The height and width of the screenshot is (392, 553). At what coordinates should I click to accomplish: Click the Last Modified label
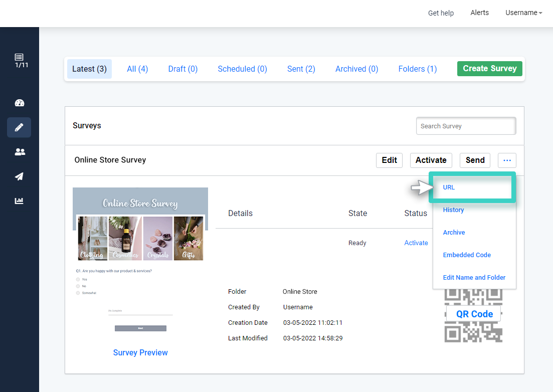coord(248,338)
